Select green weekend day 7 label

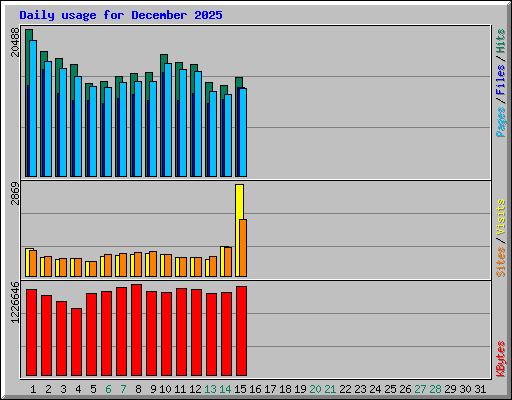(123, 389)
